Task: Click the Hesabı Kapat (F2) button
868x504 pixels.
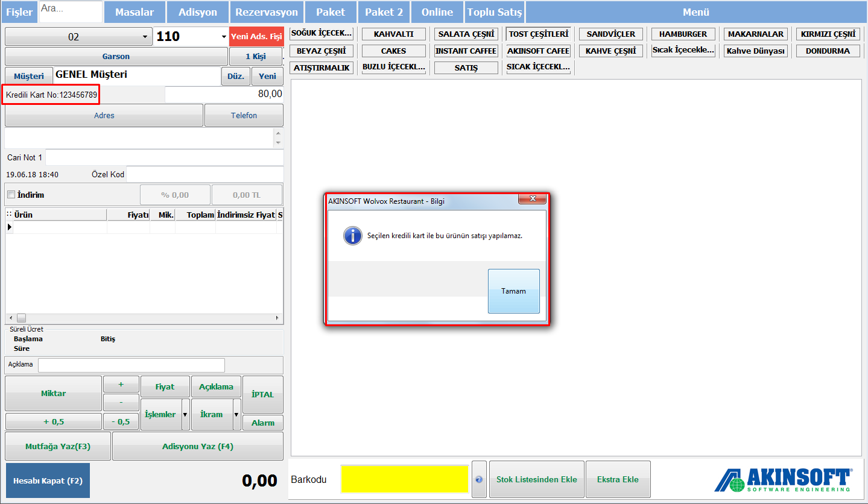Action: pos(48,480)
